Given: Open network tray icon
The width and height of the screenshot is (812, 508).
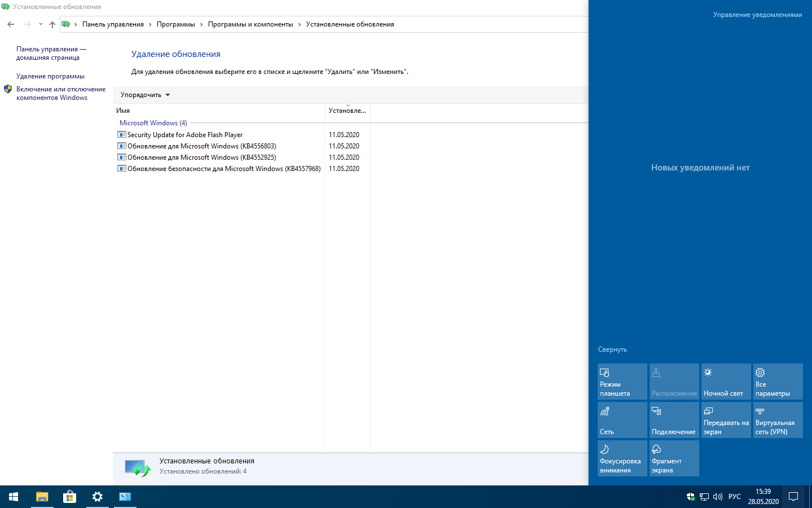Looking at the screenshot, I should click(x=704, y=497).
